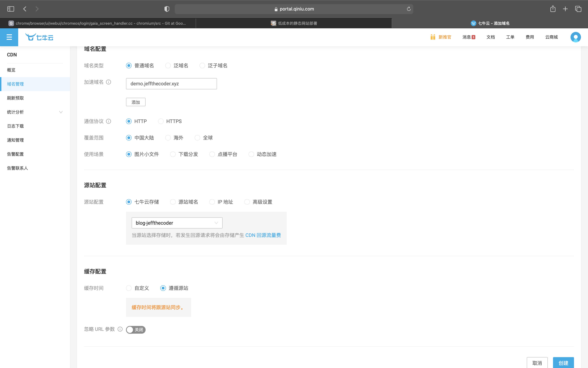Toggle 忽略 URL 参数 switch
This screenshot has width=588, height=368.
[136, 330]
